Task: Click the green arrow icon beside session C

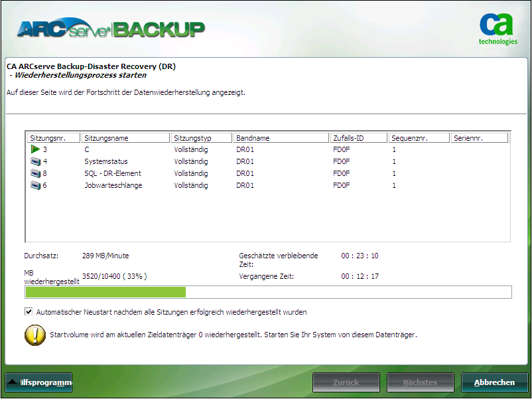Action: pos(34,149)
